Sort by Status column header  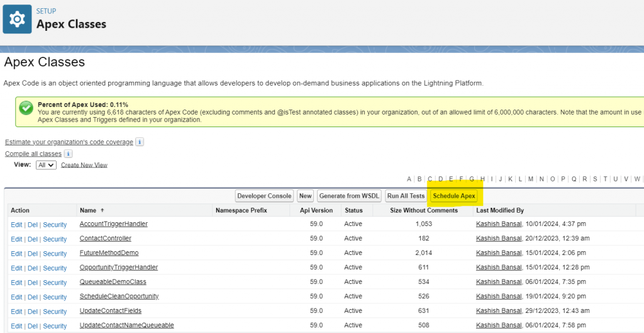click(x=353, y=210)
